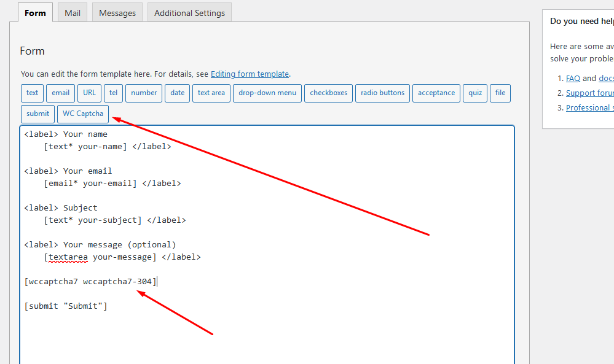Insert a text area tag
This screenshot has width=614, height=364.
tap(211, 93)
